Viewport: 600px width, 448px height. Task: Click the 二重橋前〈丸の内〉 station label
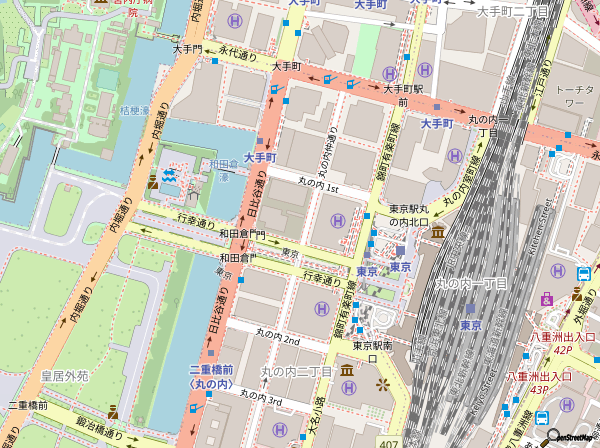[x=211, y=376]
